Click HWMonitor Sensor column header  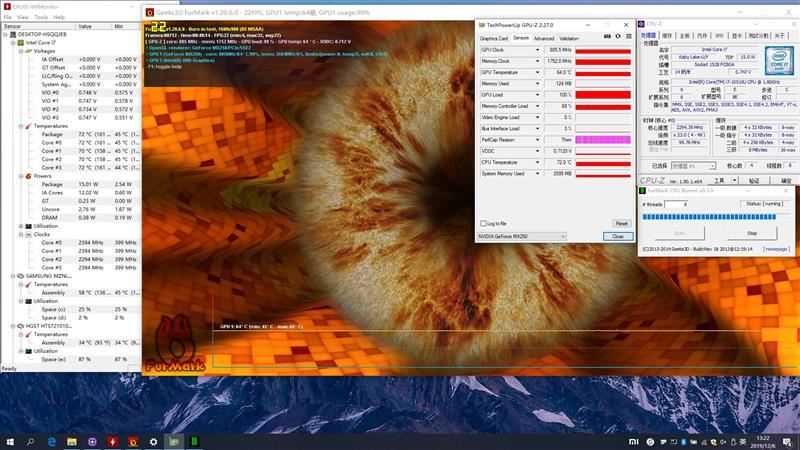(x=38, y=26)
